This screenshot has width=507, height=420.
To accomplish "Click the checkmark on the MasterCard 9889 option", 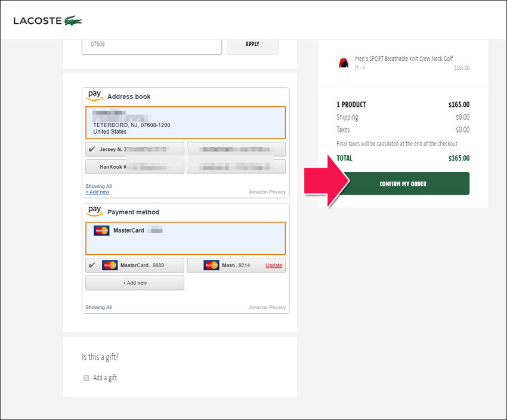I will coord(92,265).
